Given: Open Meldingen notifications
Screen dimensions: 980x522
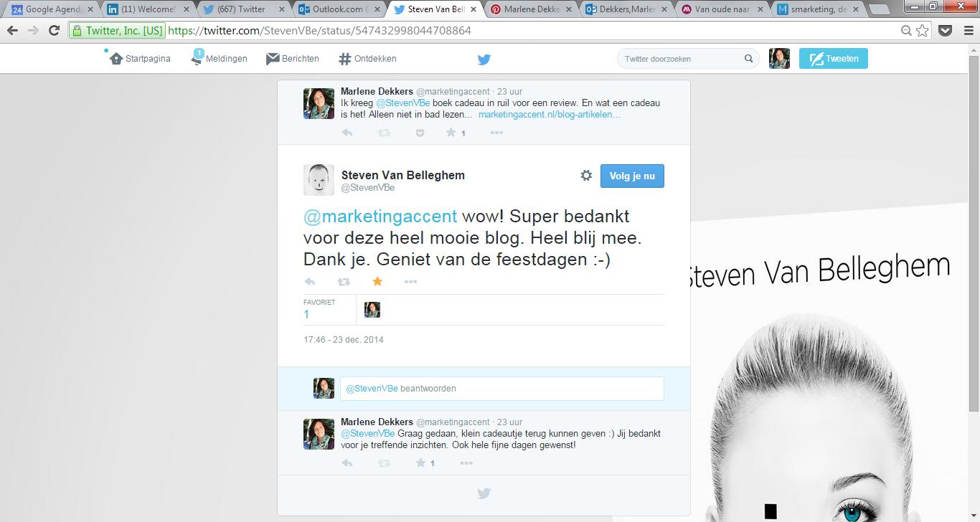Looking at the screenshot, I should [x=219, y=59].
